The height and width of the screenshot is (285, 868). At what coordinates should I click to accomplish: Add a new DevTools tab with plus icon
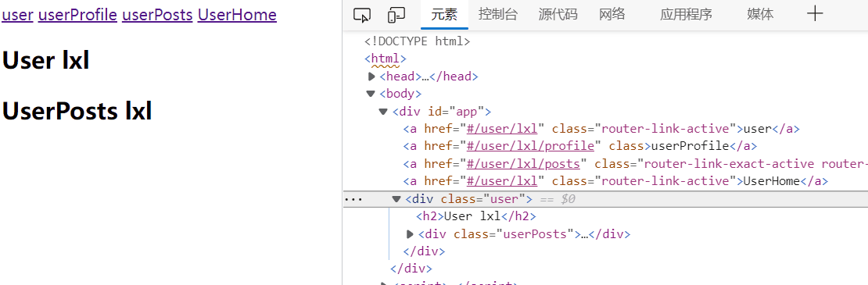point(815,14)
